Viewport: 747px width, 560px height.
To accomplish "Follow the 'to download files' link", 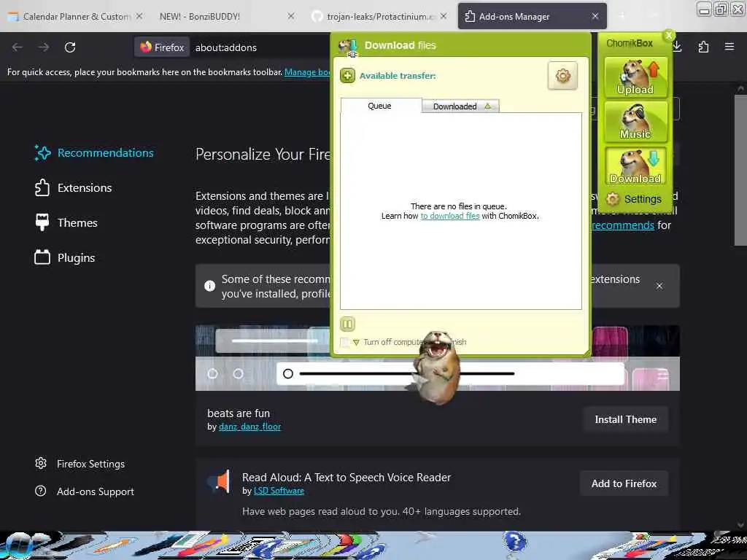I will tap(449, 216).
